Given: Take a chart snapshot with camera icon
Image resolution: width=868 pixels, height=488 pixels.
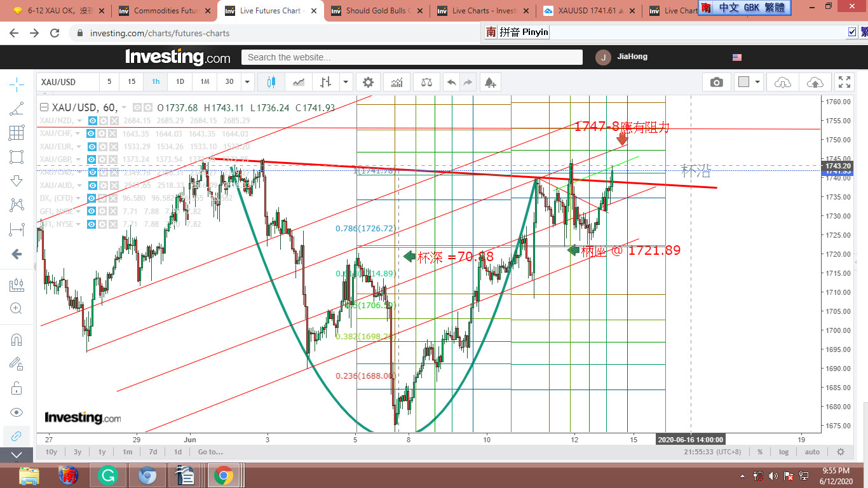Looking at the screenshot, I should 716,82.
